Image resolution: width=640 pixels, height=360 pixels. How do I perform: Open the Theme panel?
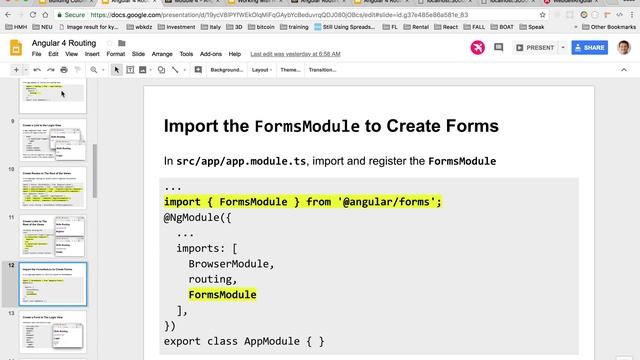(x=290, y=70)
